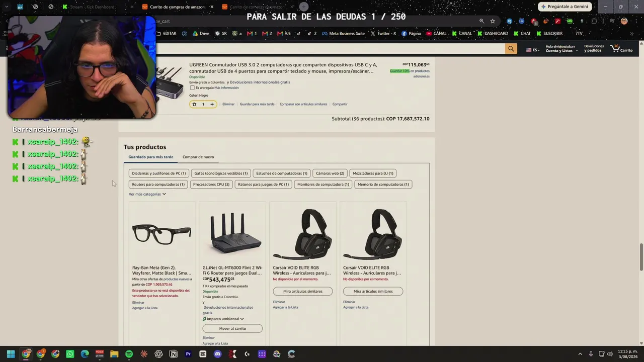Delete the UGREEN item using the trash icon
The image size is (644, 362).
[194, 104]
